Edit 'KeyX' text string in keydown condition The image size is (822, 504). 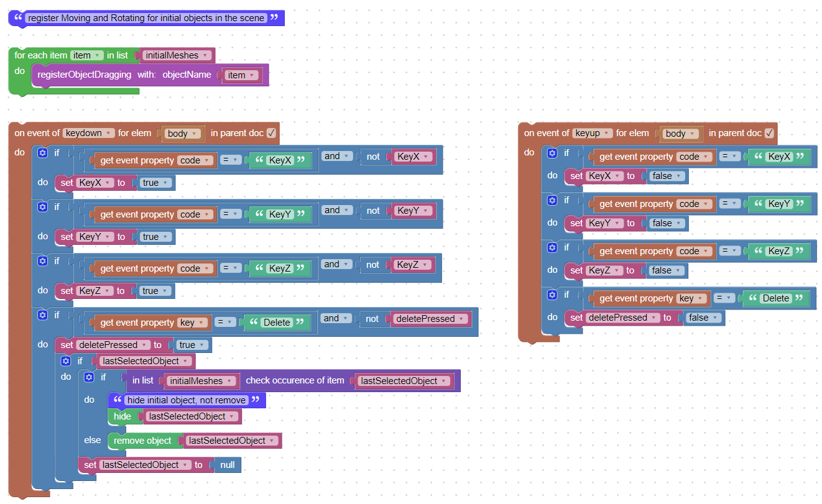[280, 160]
